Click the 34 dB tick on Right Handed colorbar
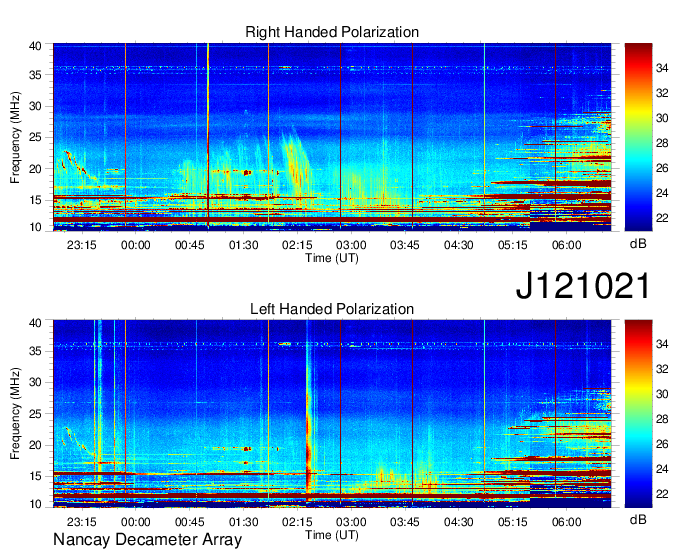Image resolution: width=680 pixels, height=552 pixels. pyautogui.click(x=662, y=68)
